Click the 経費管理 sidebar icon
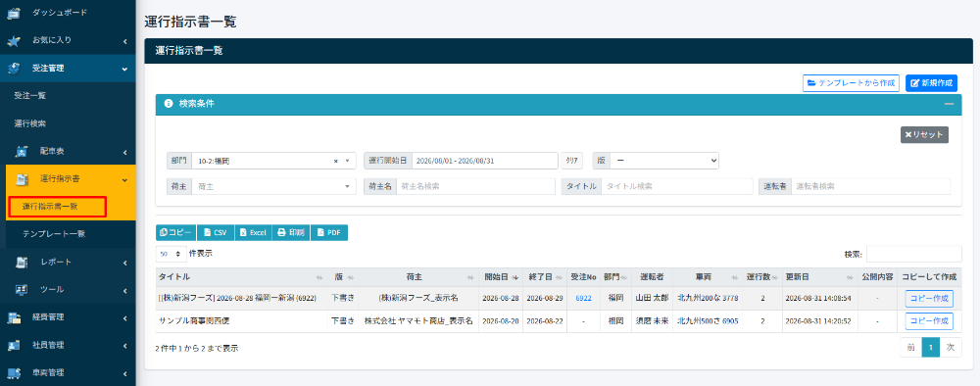This screenshot has height=386, width=980. (x=14, y=317)
